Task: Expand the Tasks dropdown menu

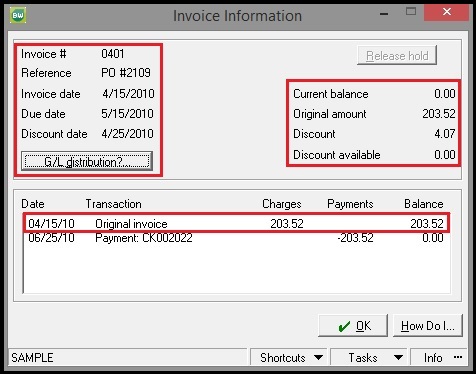Action: click(369, 358)
